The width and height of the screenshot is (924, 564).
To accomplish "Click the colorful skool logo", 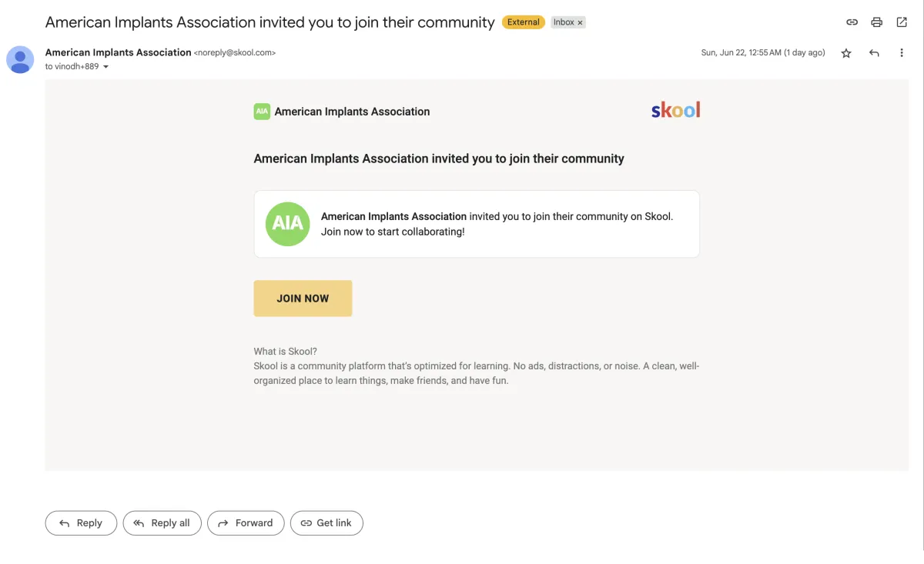I will 675,110.
